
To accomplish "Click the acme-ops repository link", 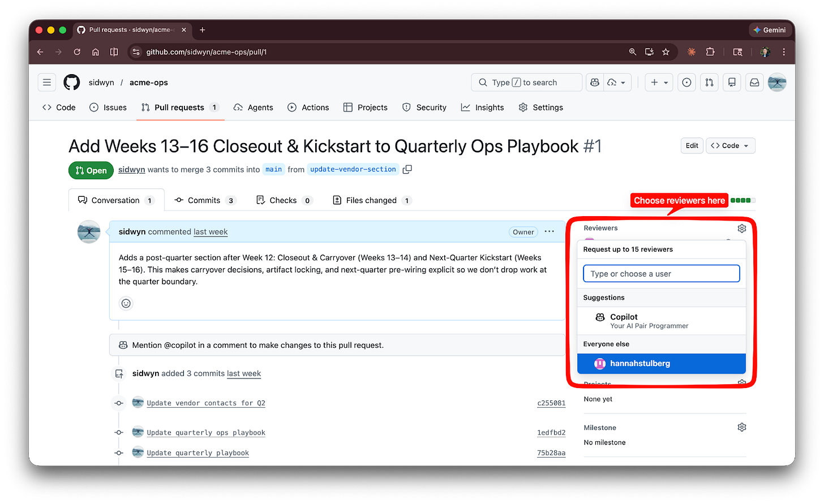I will (x=149, y=83).
